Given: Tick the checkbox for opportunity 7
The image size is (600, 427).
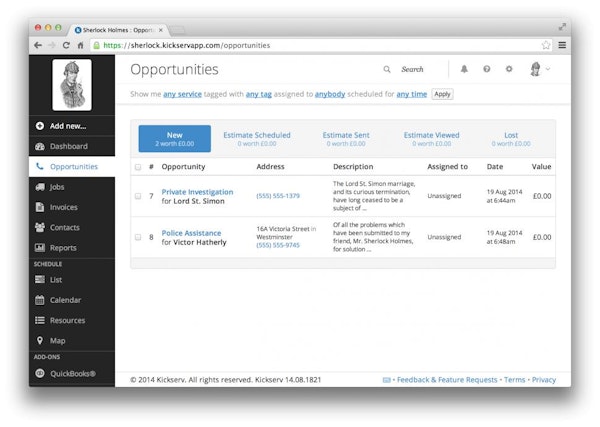Looking at the screenshot, I should (x=138, y=196).
